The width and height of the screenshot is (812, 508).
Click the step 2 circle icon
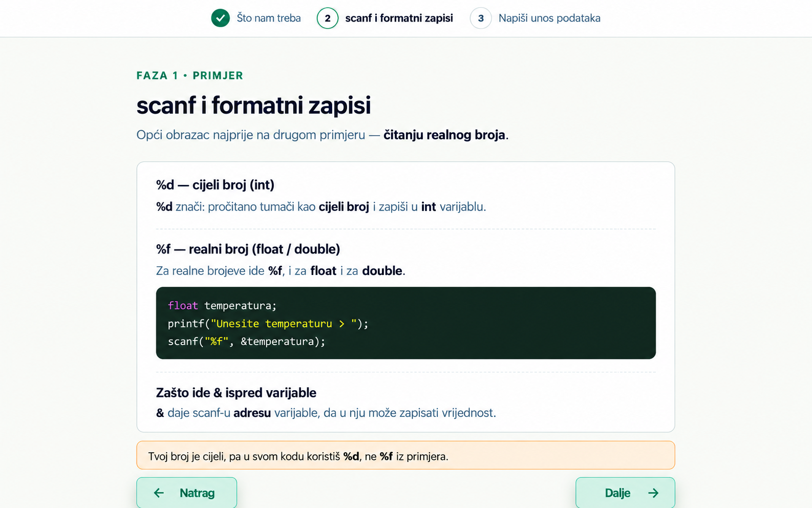[x=328, y=18]
